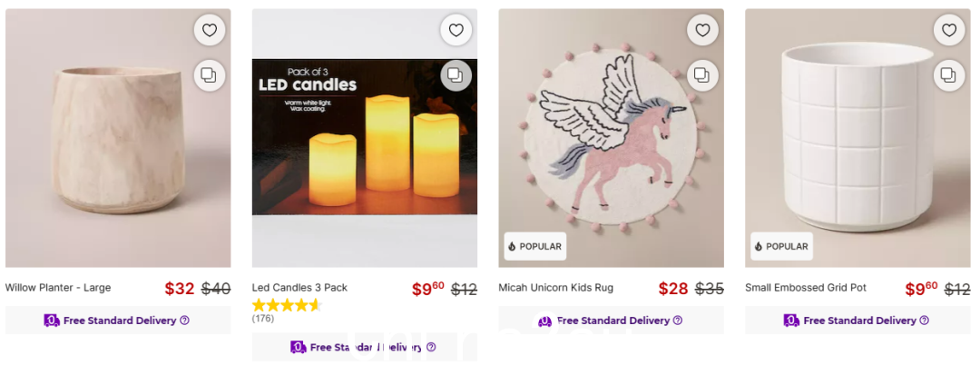
Task: Save Small Embossed Grid Pot with heart icon
Action: coord(949,30)
